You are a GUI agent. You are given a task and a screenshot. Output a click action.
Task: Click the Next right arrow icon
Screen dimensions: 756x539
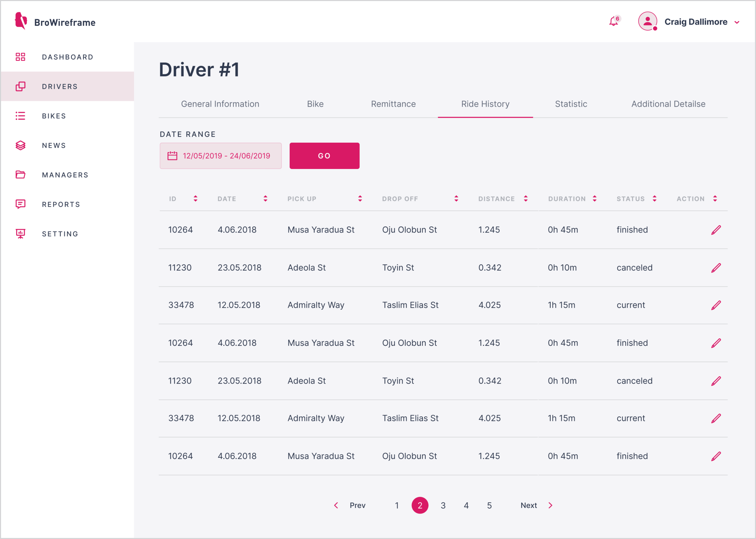pos(551,505)
